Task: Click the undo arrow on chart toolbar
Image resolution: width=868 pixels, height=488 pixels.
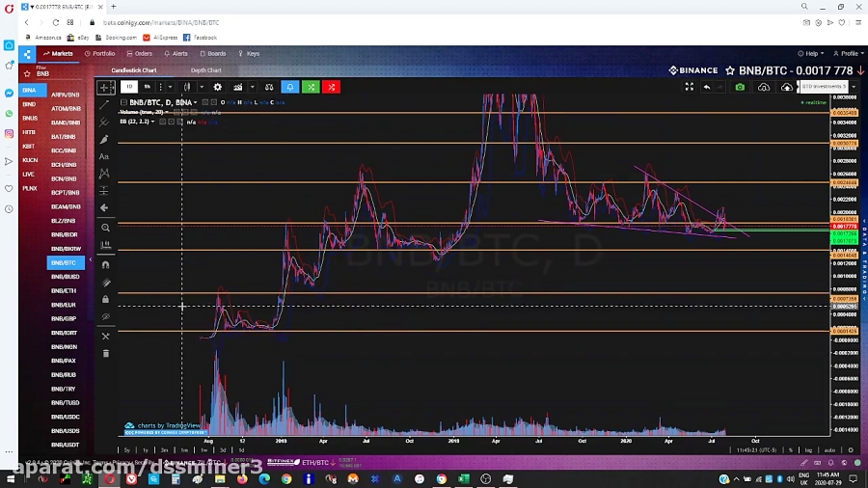Action: tap(707, 87)
